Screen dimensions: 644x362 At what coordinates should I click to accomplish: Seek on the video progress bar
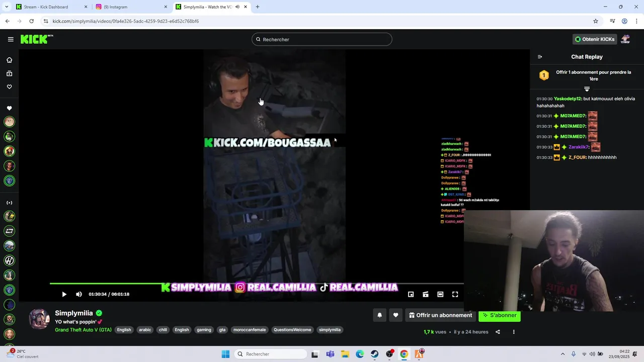click(x=257, y=284)
